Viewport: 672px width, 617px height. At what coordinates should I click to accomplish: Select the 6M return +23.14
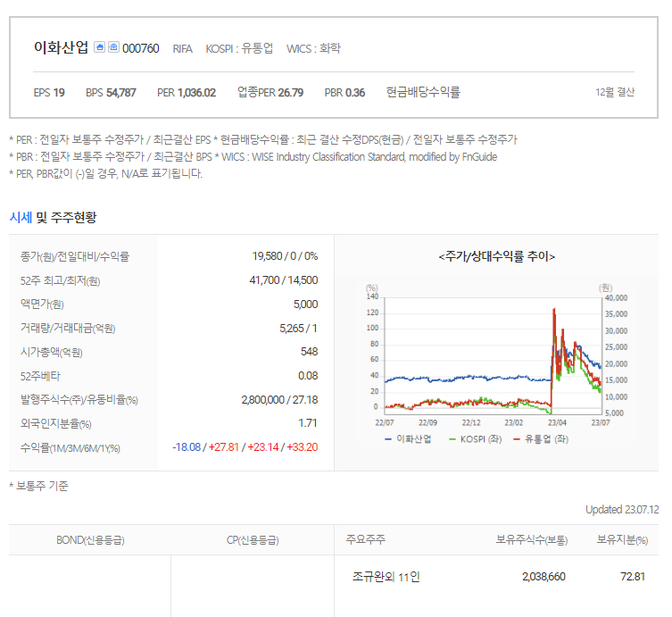coord(263,447)
